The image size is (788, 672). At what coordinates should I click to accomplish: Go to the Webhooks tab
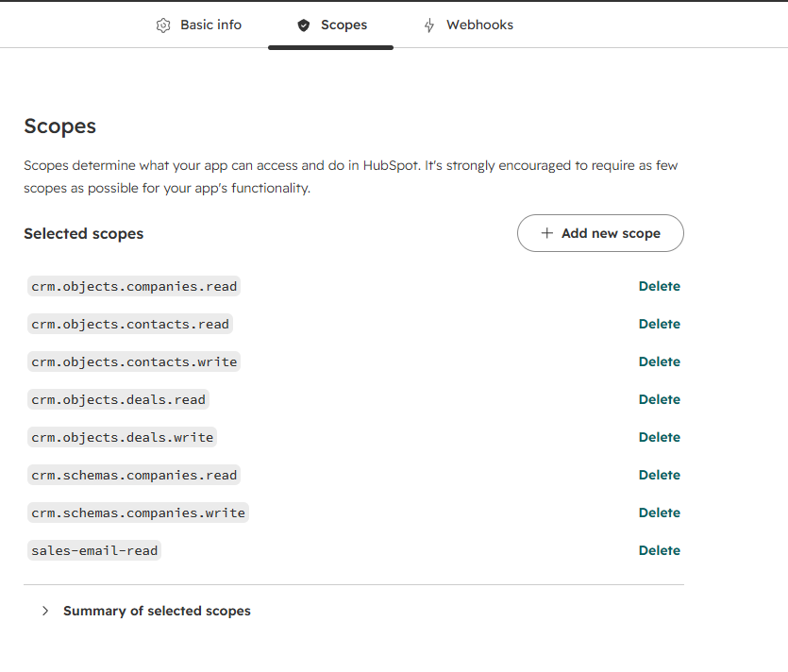pos(468,25)
